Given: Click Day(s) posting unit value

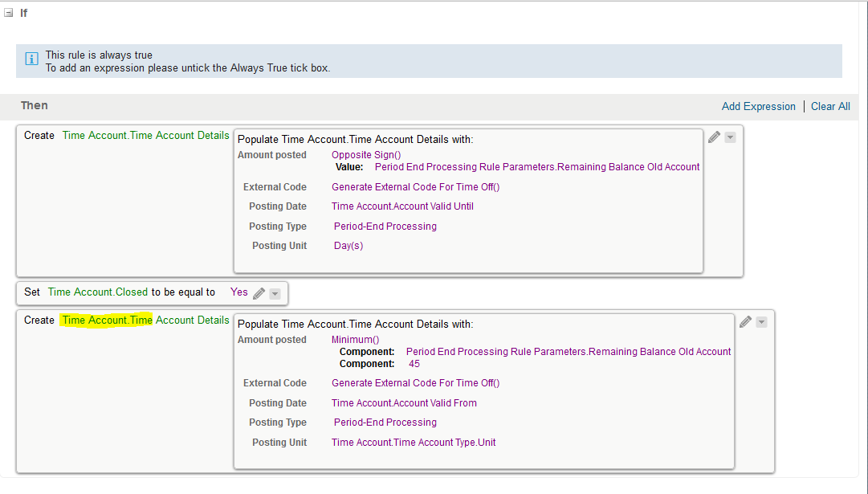Looking at the screenshot, I should pos(348,246).
